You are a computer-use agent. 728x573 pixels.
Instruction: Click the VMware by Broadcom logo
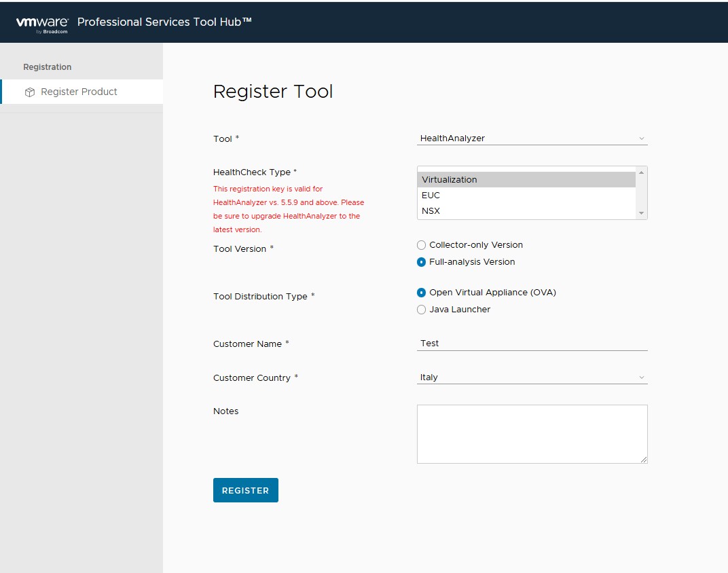(x=42, y=24)
